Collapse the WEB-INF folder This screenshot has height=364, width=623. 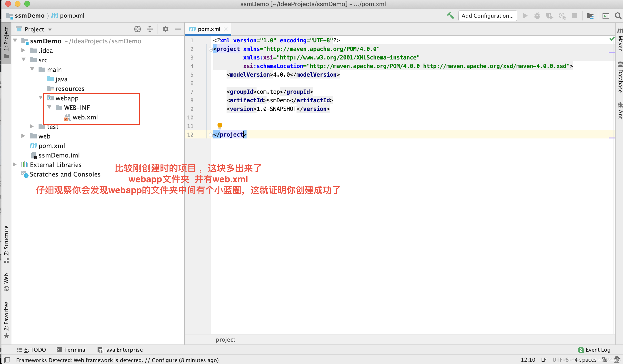pos(49,107)
